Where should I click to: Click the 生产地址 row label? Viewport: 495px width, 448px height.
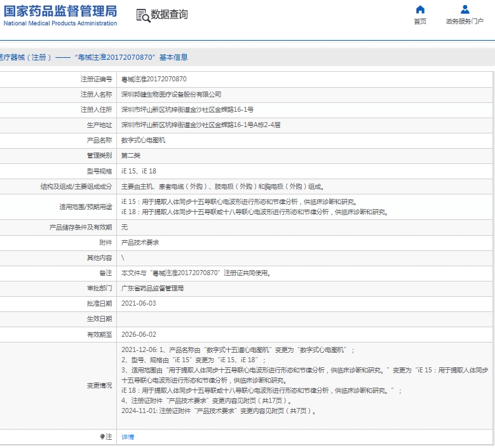point(99,125)
